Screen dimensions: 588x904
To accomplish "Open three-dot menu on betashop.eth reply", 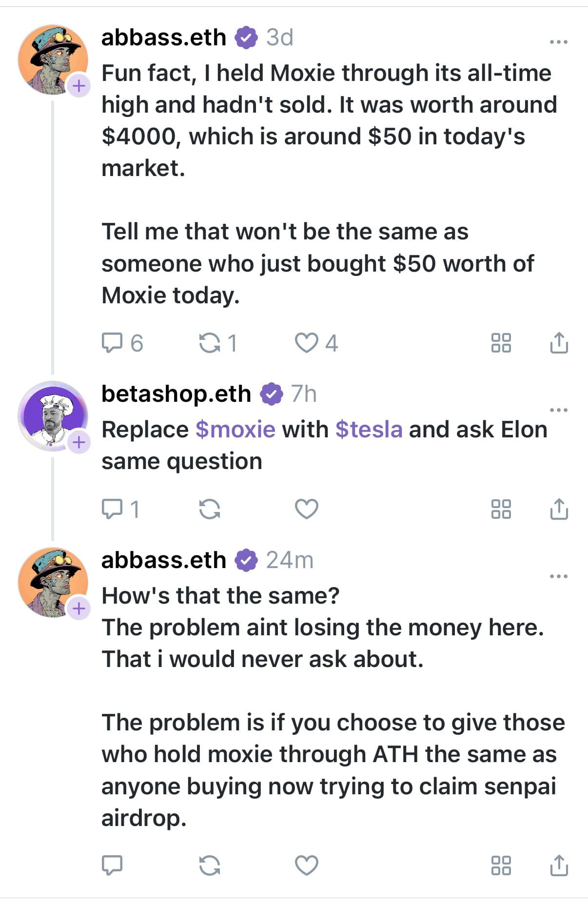I will (558, 410).
